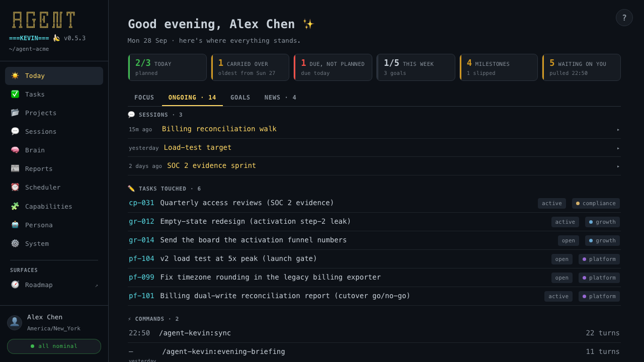This screenshot has width=644, height=362.
Task: Open task gr-012 link
Action: click(141, 221)
